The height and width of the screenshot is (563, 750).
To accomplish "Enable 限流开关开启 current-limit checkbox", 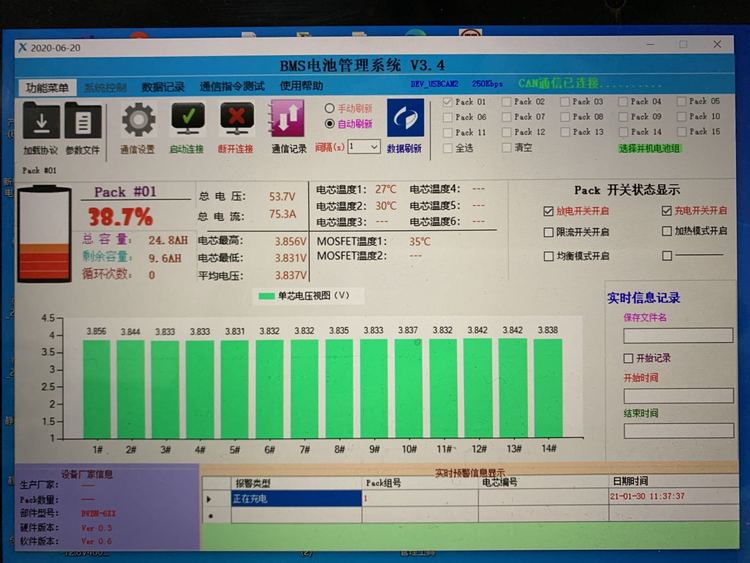I will click(x=549, y=232).
